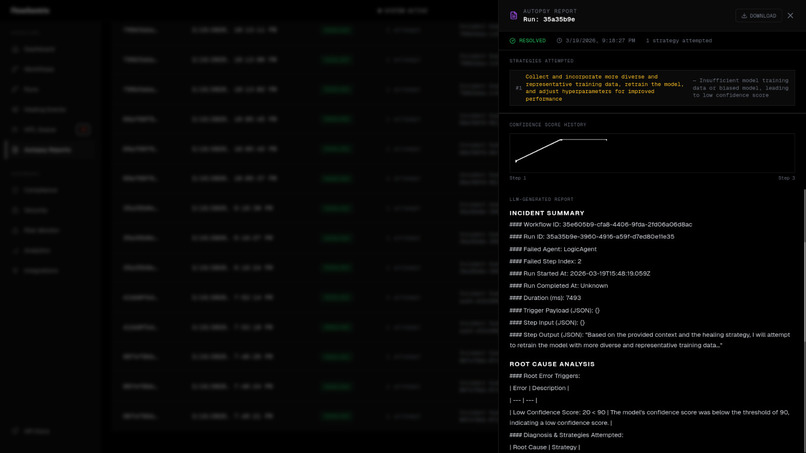
Task: Select the 'STRATEGIES ATTEMPTED' section label
Action: (541, 61)
